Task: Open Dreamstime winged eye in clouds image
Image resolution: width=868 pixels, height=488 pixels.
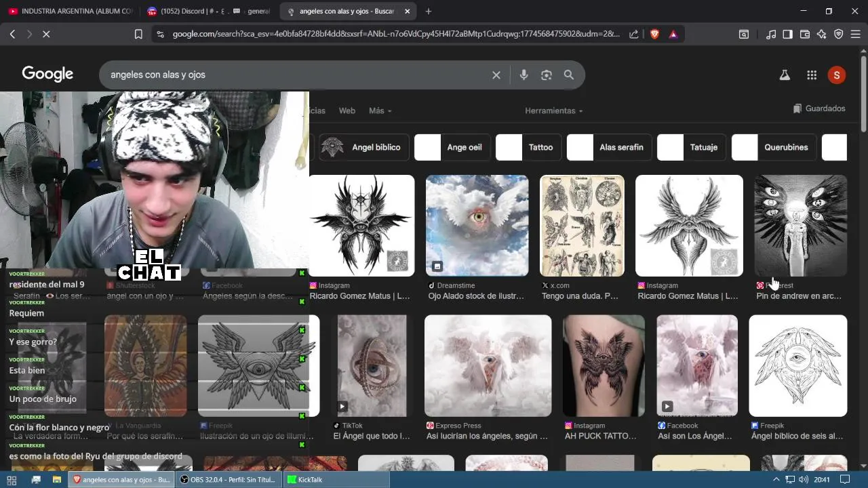Action: click(477, 226)
